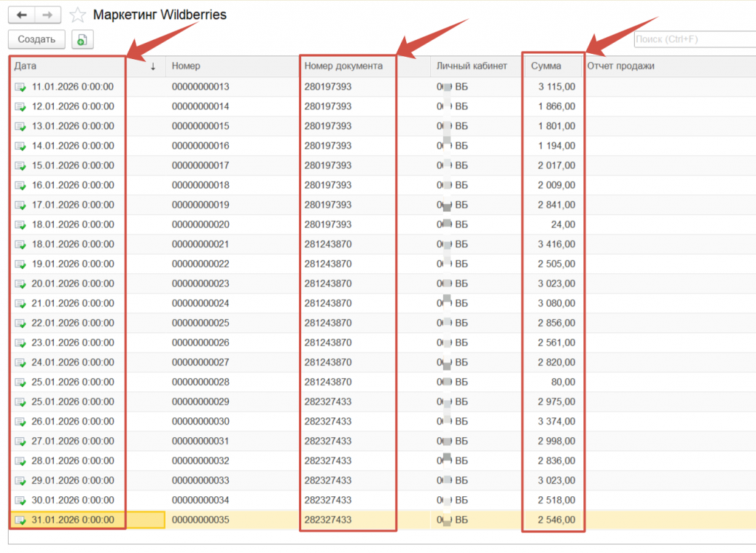Click the sort arrow indicator in header
Image resolution: width=756 pixels, height=553 pixels.
coord(153,66)
